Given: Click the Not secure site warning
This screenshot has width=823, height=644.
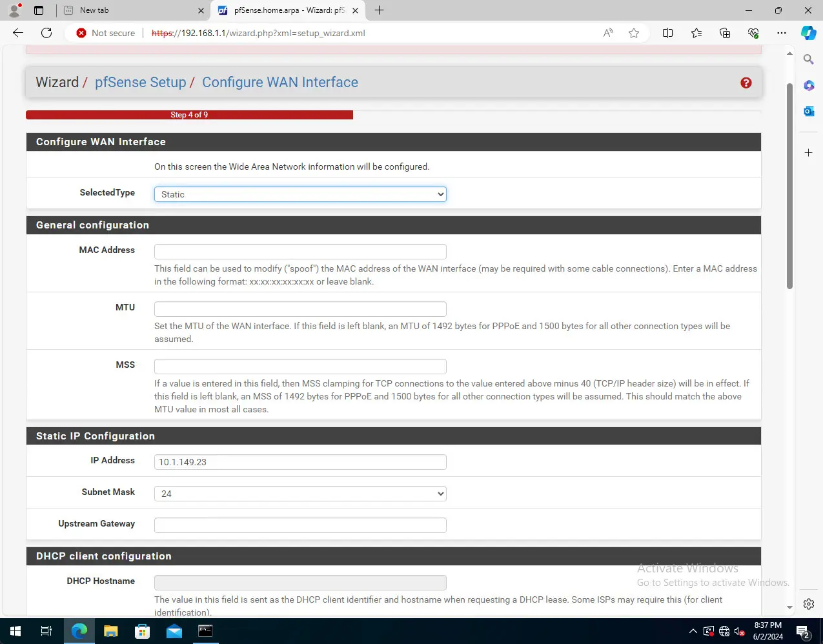Looking at the screenshot, I should click(x=106, y=33).
